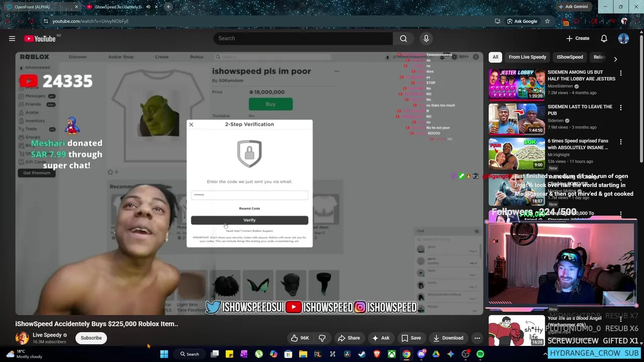Open the YouTube hamburger guide menu
644x362 pixels.
click(x=12, y=38)
